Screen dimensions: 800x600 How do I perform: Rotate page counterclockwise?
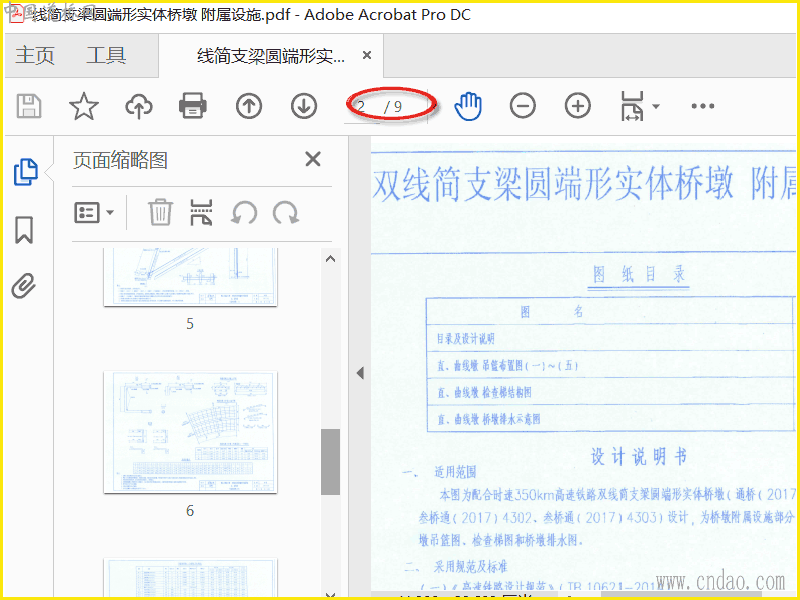point(243,213)
